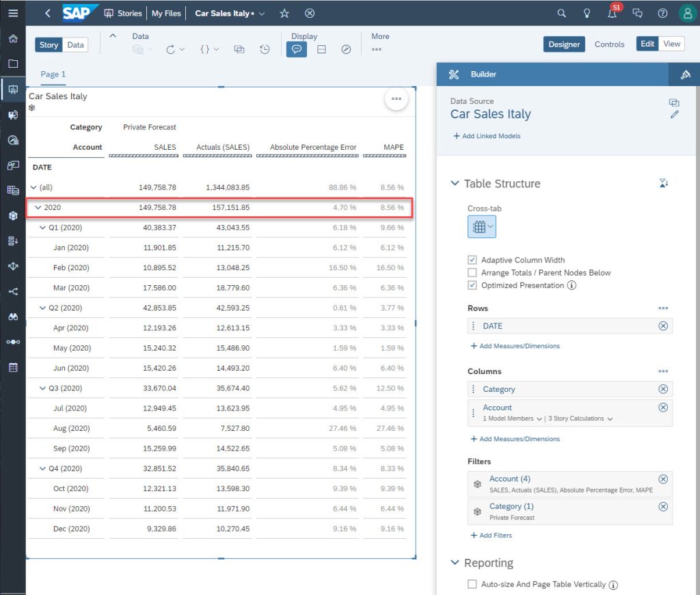This screenshot has width=700, height=595.
Task: Switch to Edit mode
Action: point(647,44)
